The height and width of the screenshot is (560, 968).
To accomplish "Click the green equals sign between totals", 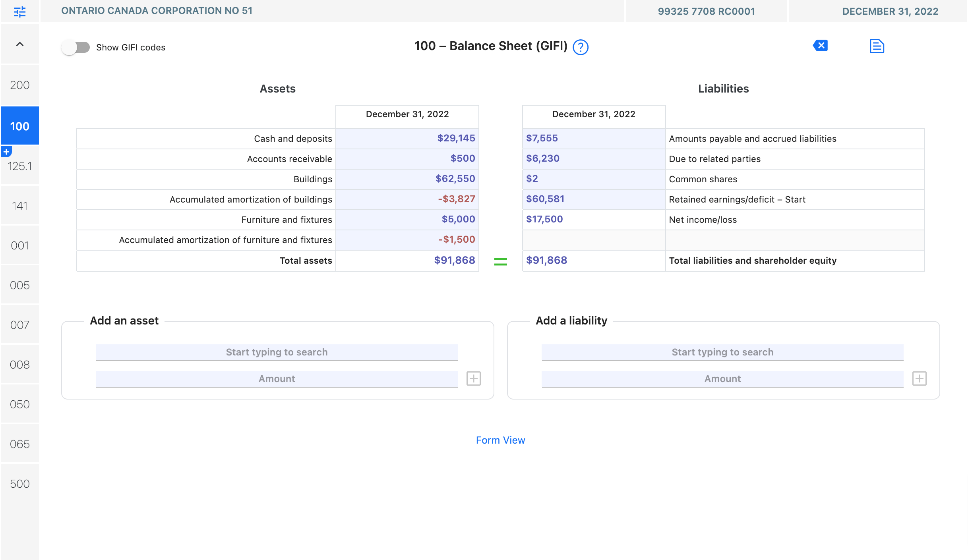I will click(x=500, y=261).
